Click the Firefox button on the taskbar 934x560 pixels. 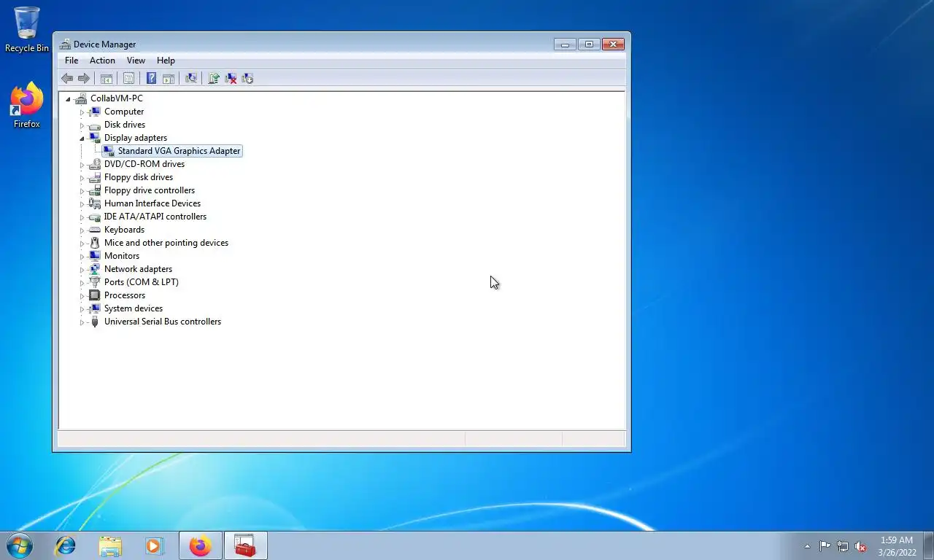click(200, 545)
